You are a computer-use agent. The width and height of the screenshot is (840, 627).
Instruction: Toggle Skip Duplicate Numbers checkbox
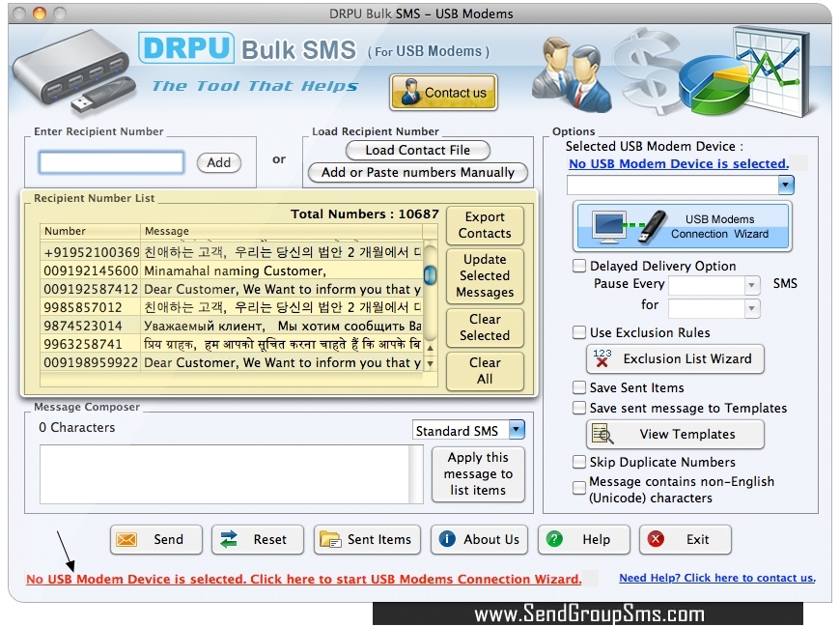click(x=579, y=462)
